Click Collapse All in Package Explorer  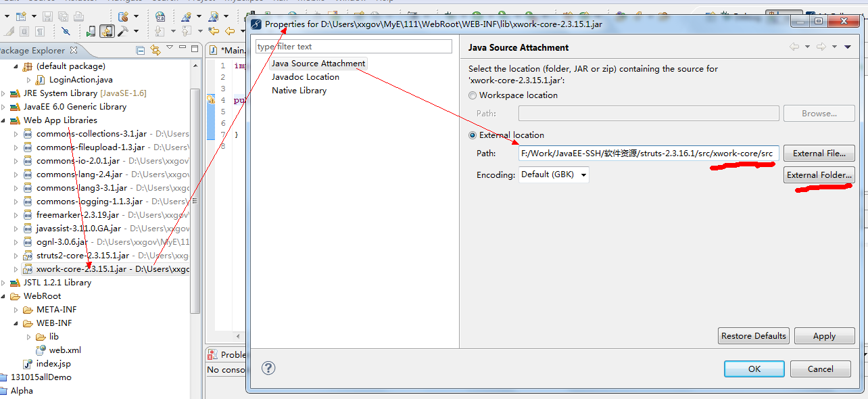tap(141, 51)
